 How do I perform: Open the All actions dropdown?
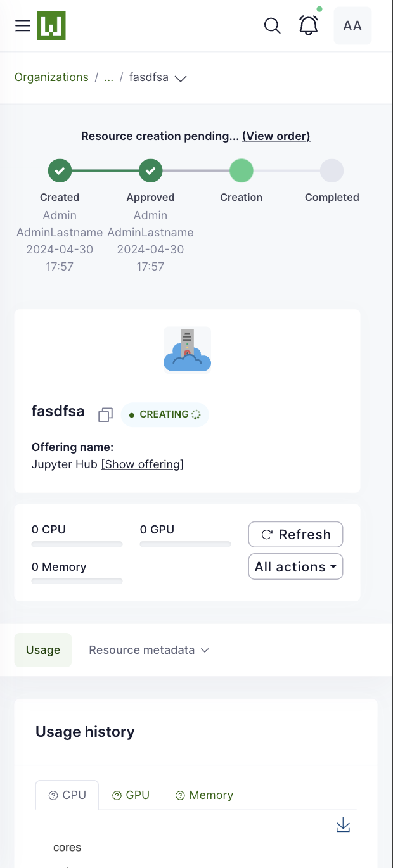point(295,567)
